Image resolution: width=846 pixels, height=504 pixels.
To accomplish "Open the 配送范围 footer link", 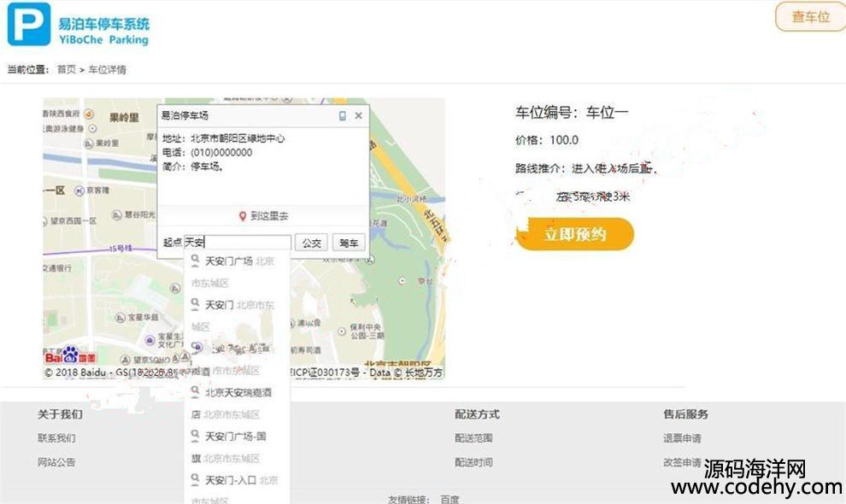I will [x=473, y=438].
